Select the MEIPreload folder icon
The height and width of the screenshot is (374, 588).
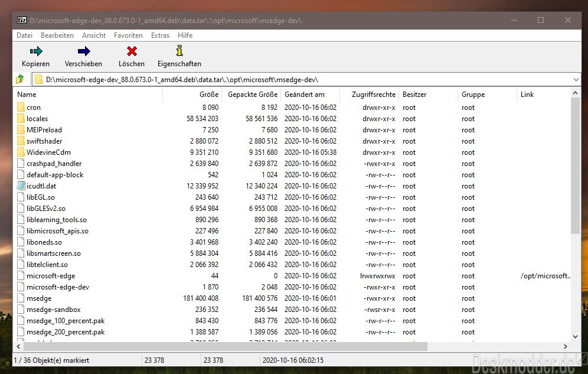point(21,130)
